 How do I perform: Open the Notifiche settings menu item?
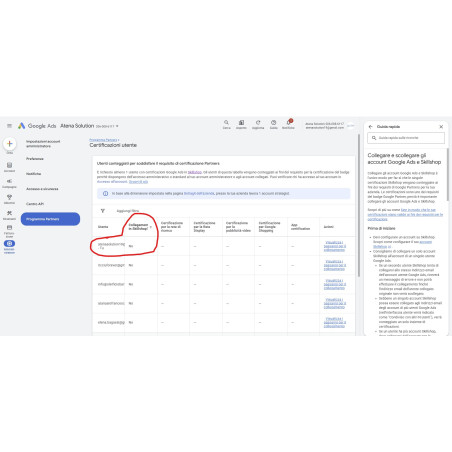pos(34,174)
